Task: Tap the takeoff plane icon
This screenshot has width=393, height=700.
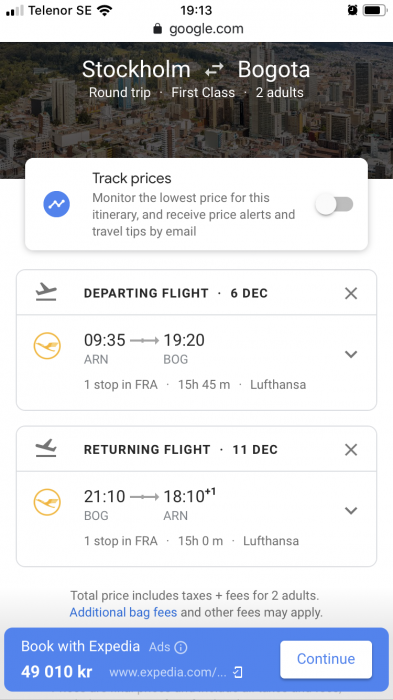Action: click(46, 292)
